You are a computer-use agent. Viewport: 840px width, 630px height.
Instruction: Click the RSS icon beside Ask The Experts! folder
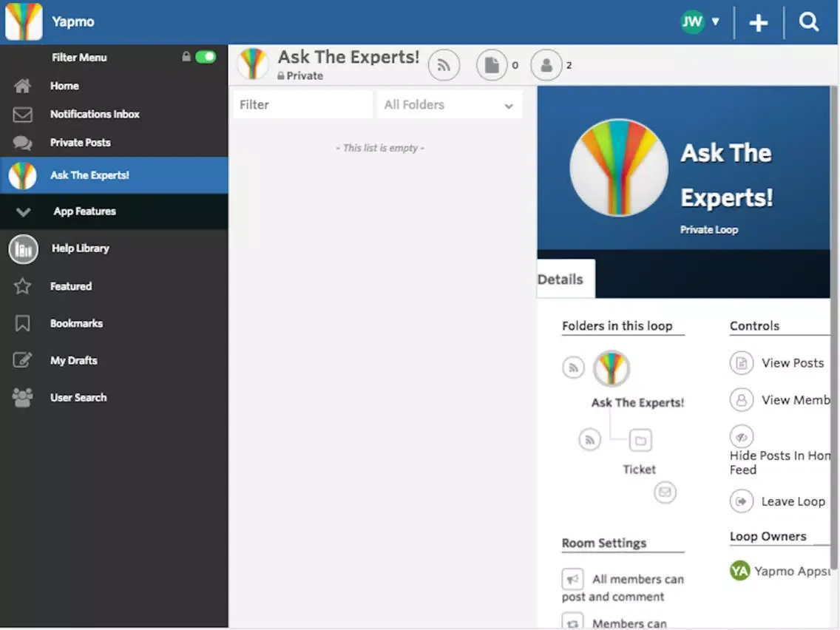click(573, 367)
